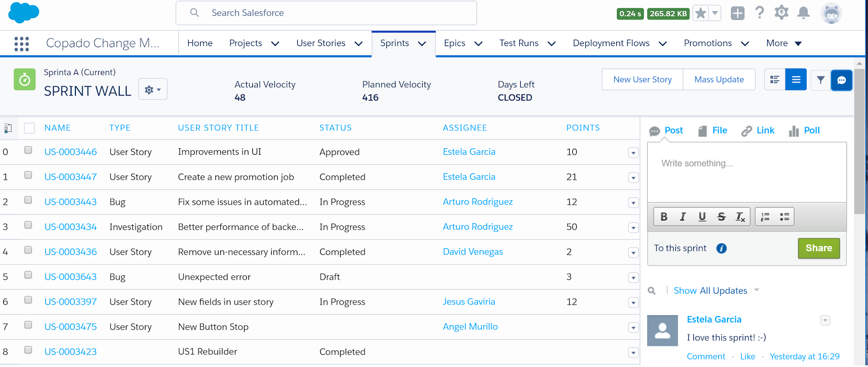Insert a numbered list in editor
868x367 pixels.
click(x=765, y=217)
